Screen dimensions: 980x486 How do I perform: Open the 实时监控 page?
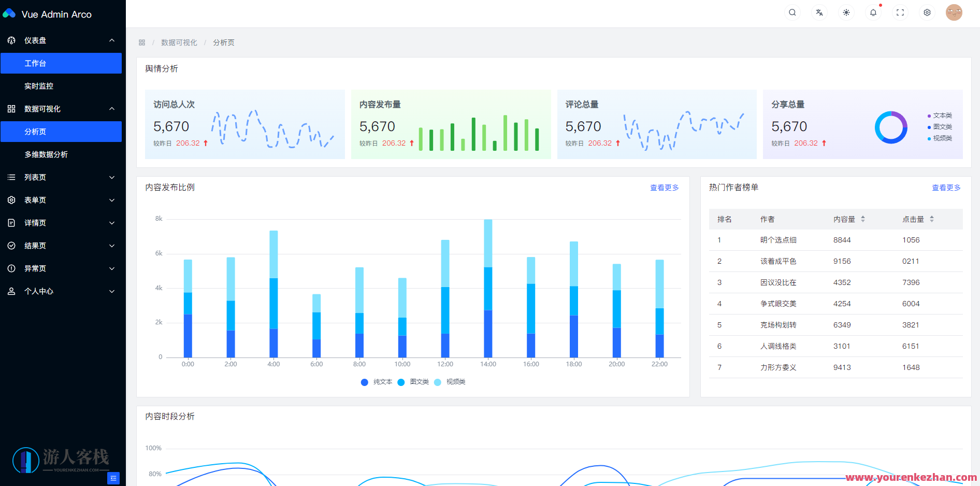tap(39, 86)
